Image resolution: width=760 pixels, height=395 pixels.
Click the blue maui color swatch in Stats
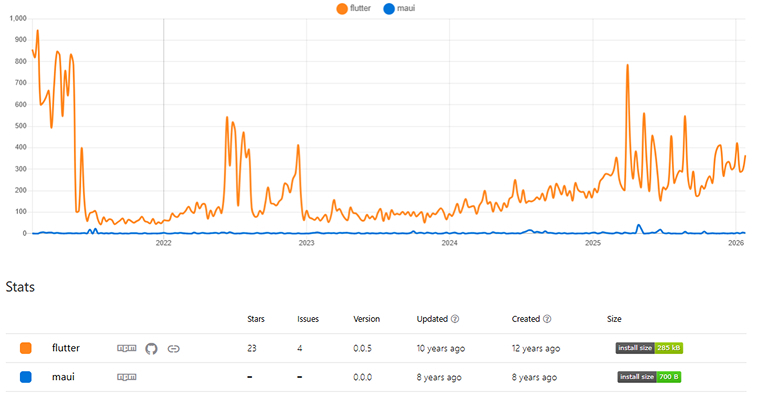tap(26, 377)
